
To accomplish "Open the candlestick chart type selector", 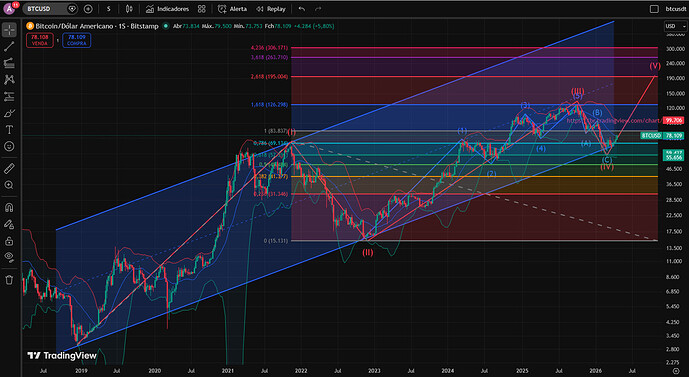I will tap(129, 9).
